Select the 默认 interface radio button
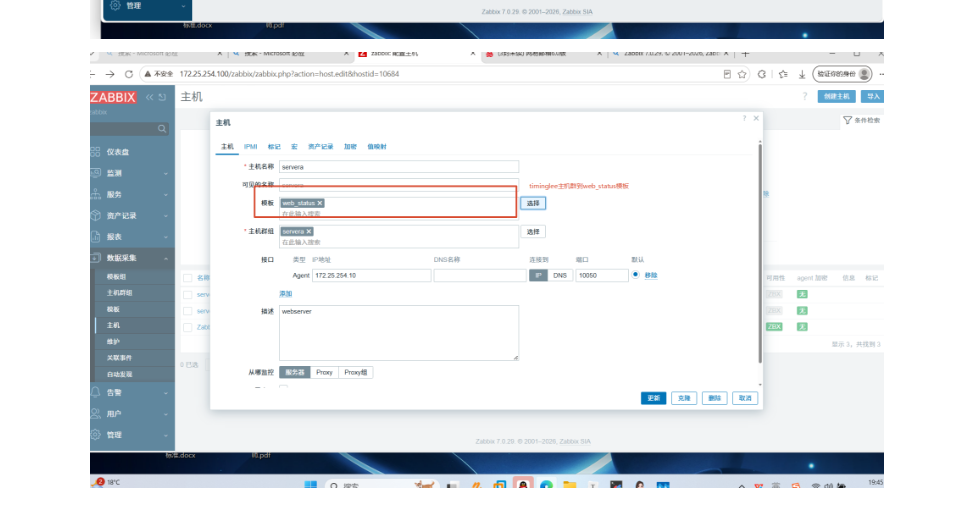The width and height of the screenshot is (955, 505). click(635, 275)
